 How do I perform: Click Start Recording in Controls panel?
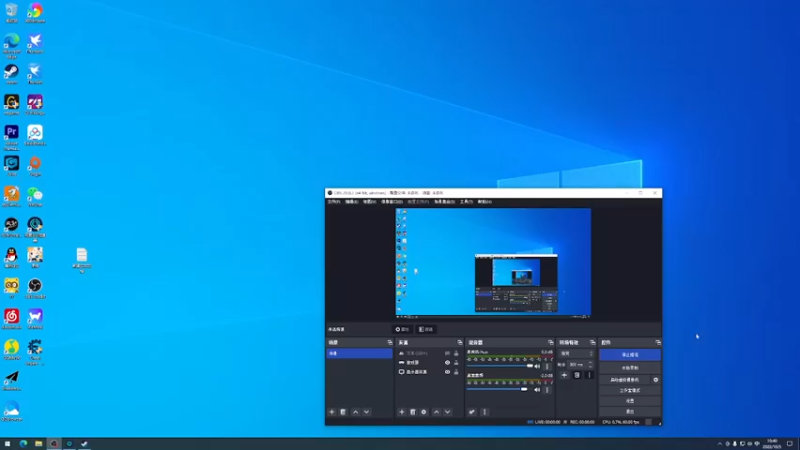tap(630, 368)
